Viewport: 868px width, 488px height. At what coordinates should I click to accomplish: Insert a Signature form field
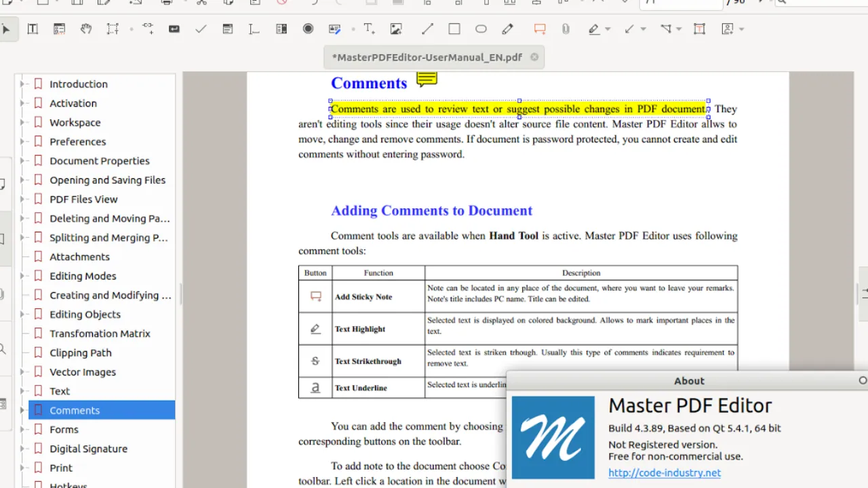tap(334, 29)
